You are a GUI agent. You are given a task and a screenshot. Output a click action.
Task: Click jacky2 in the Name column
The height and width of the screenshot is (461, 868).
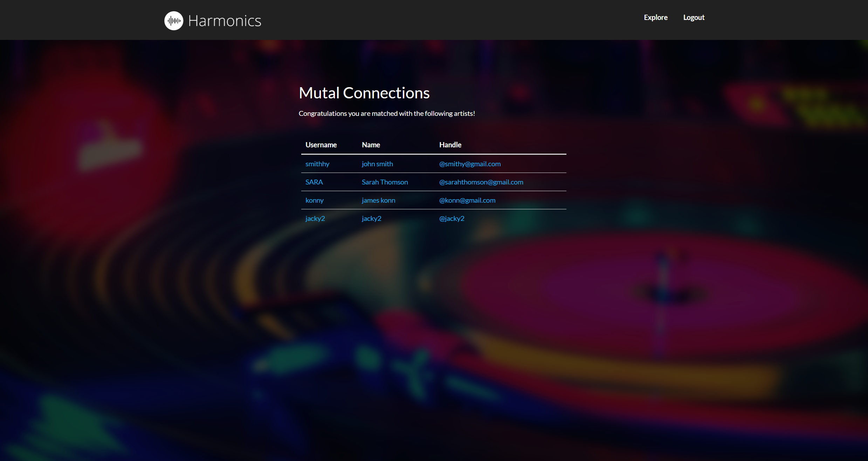pos(371,218)
